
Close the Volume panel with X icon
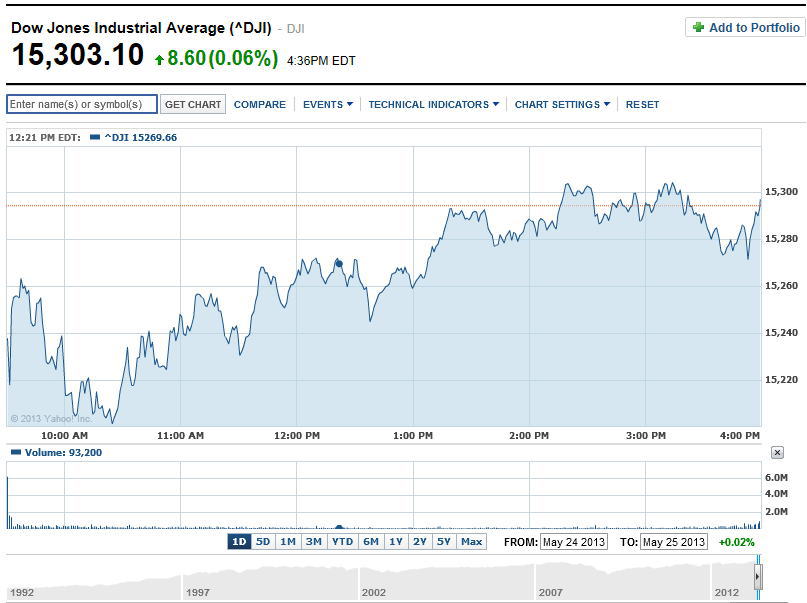tap(777, 453)
